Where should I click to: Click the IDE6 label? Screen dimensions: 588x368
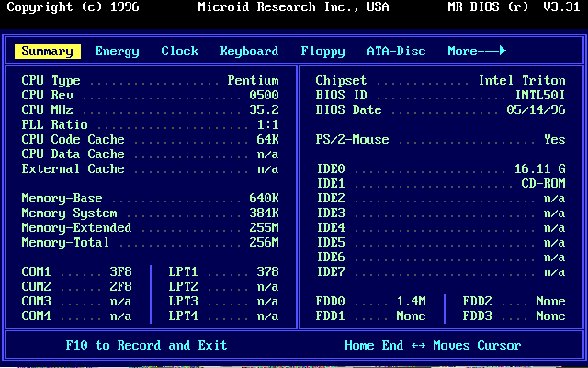(x=331, y=257)
